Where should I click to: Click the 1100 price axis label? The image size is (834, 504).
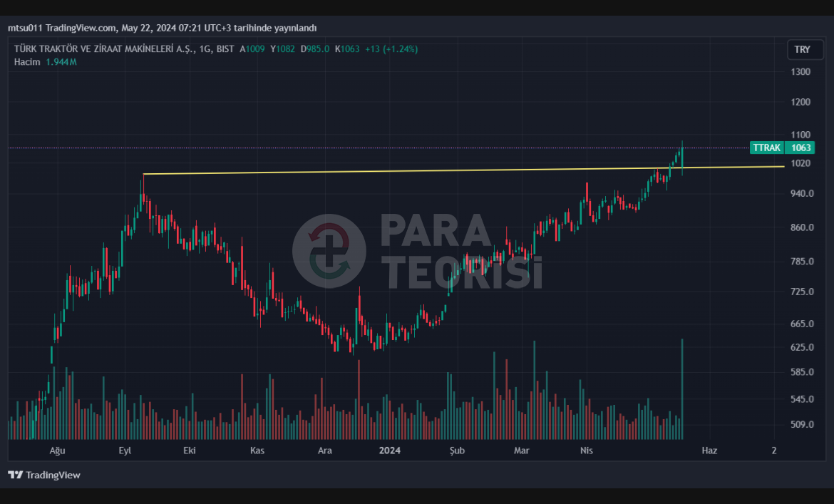click(x=800, y=135)
